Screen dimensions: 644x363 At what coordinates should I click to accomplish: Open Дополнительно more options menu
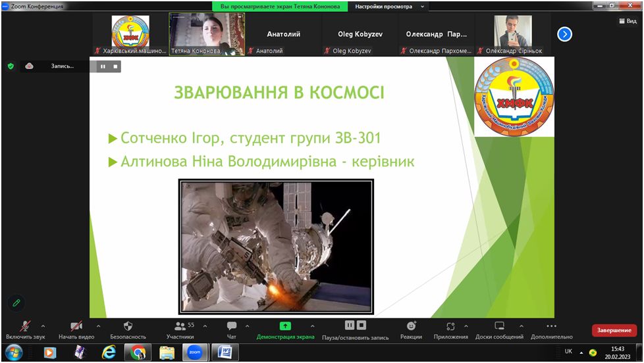(x=552, y=330)
